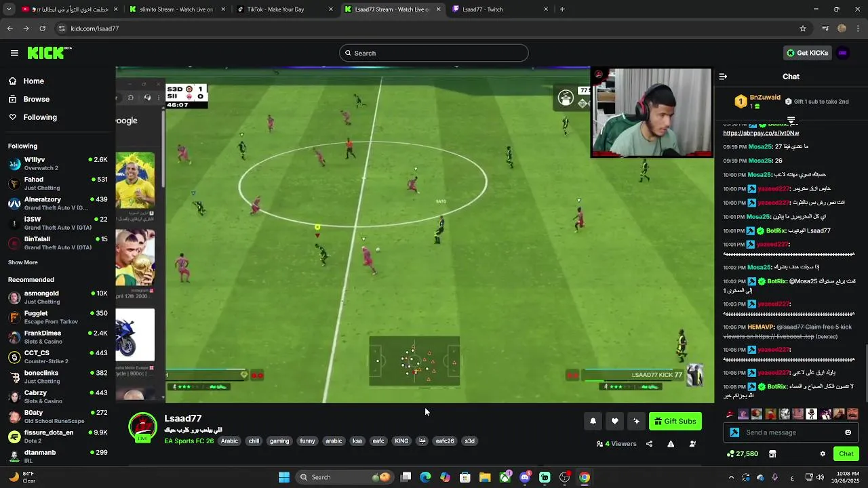Report stream using warning triangle icon
The height and width of the screenshot is (488, 868).
pyautogui.click(x=671, y=444)
